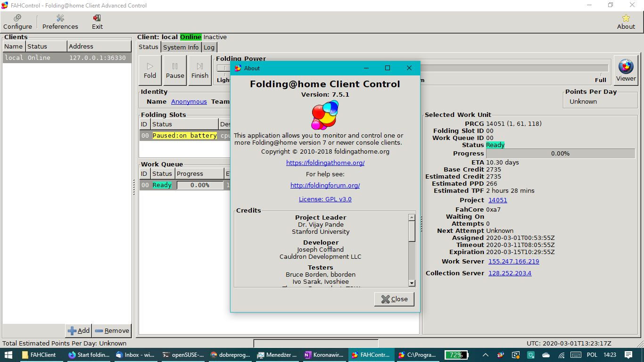Switch to the System Info tab
This screenshot has width=644, height=362.
181,47
